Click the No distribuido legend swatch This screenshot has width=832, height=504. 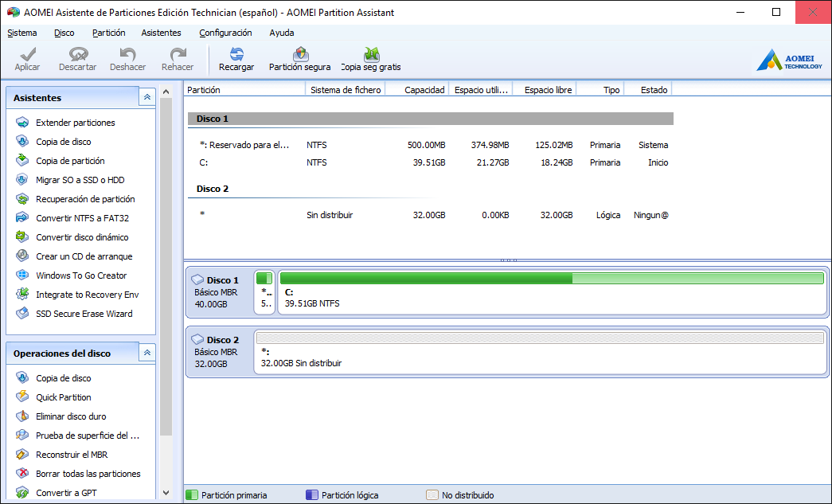(x=432, y=495)
